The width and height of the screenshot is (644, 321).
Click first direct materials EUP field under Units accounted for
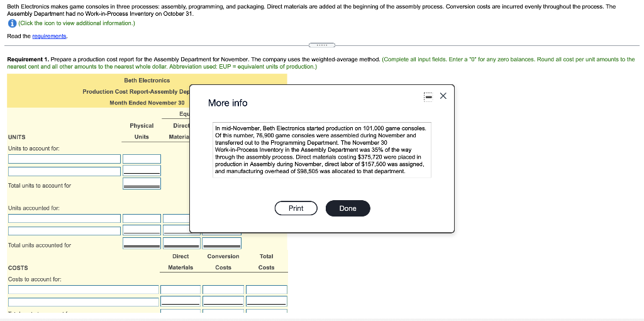coord(177,218)
